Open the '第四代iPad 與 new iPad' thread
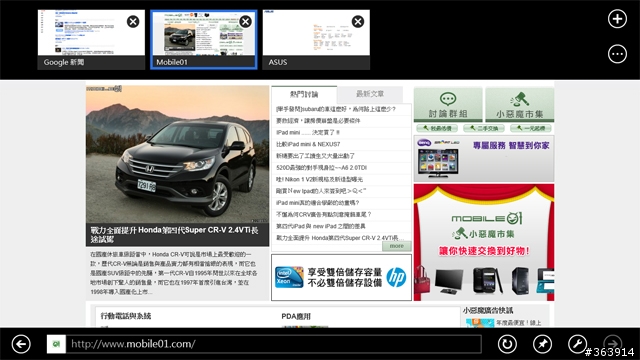 (320, 226)
